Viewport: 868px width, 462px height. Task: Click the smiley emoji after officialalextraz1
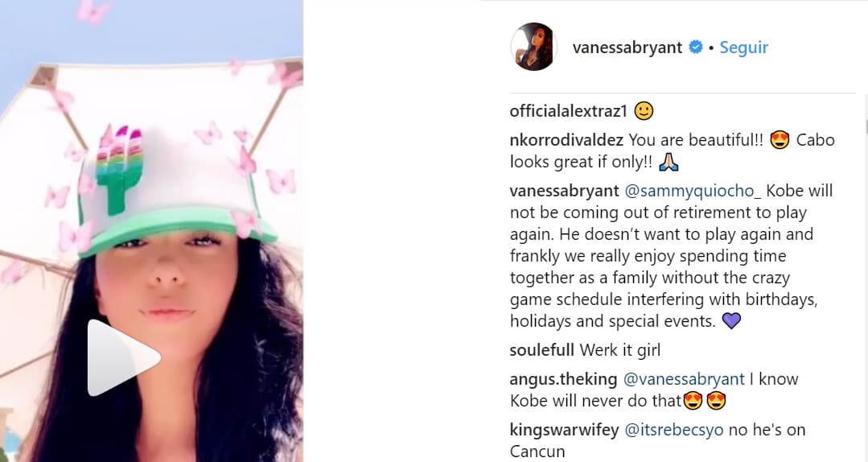tap(644, 111)
